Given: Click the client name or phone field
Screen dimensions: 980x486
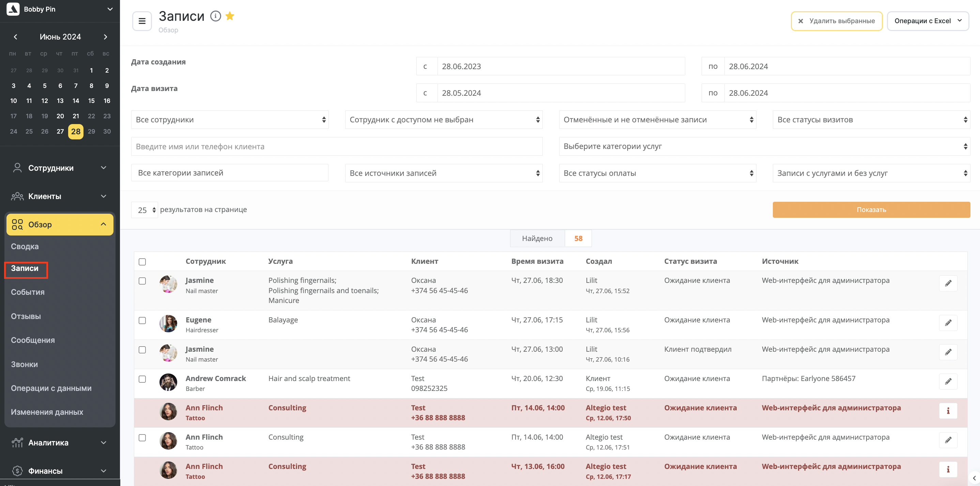Looking at the screenshot, I should [x=337, y=146].
